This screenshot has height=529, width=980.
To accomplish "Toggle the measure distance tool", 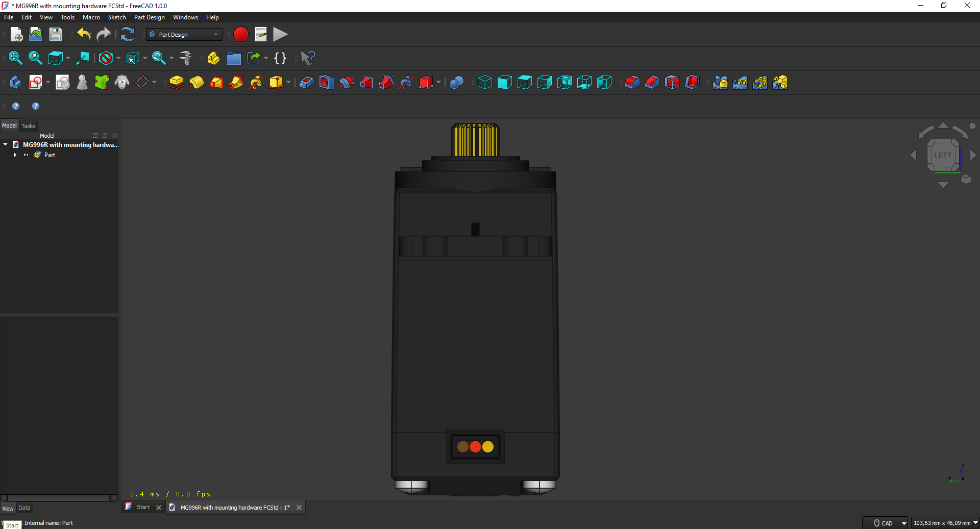I will tap(186, 58).
